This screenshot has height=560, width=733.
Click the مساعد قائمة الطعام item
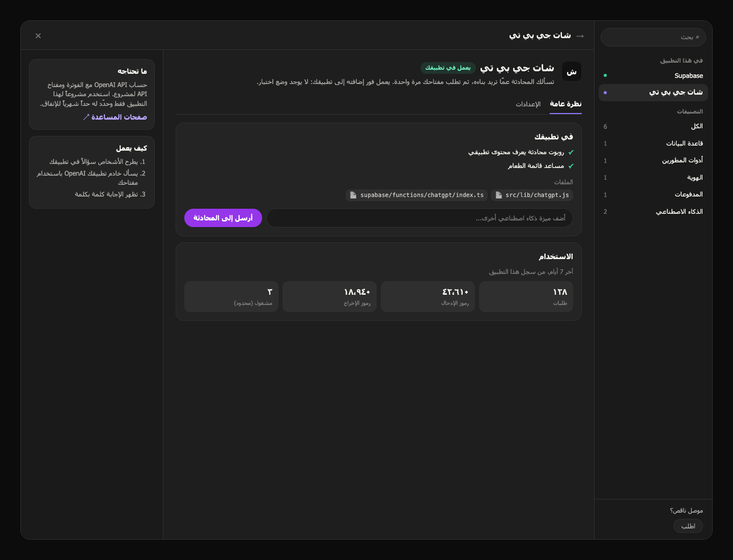[541, 166]
